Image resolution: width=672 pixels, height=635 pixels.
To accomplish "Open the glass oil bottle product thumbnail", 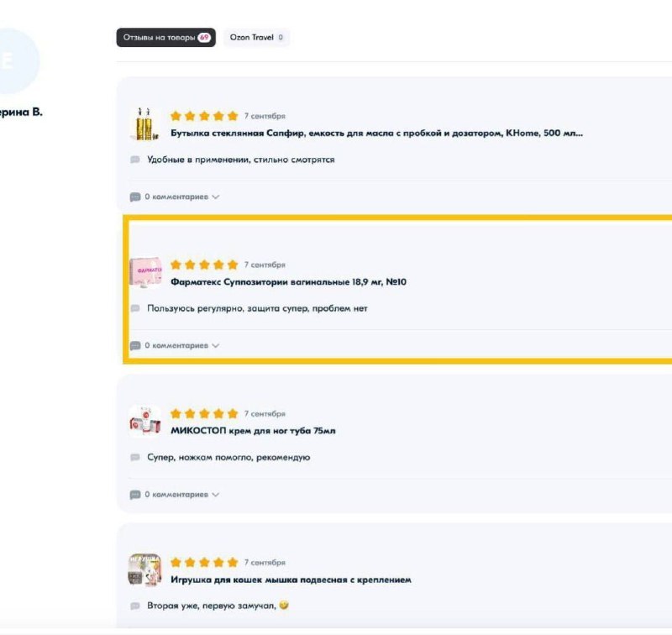I will pos(144,123).
